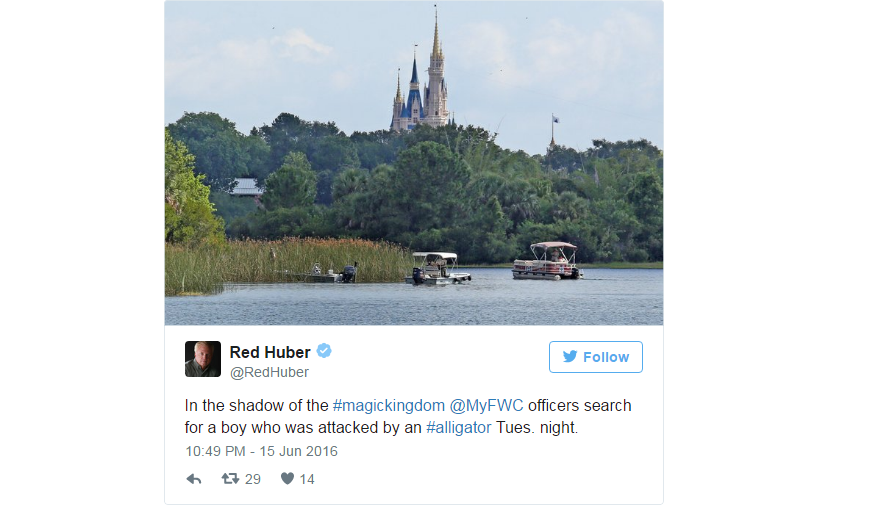Select the Red Huber display name
This screenshot has width=871, height=505.
(x=270, y=352)
